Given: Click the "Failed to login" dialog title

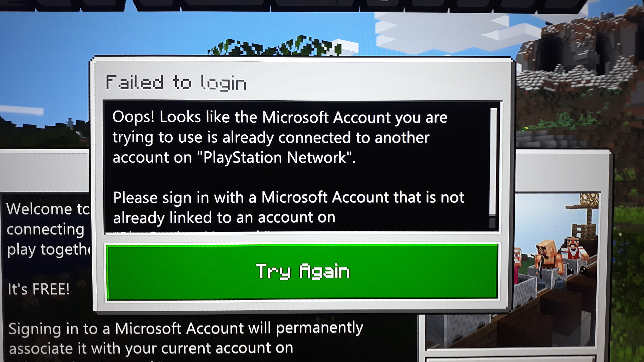Looking at the screenshot, I should tap(176, 83).
